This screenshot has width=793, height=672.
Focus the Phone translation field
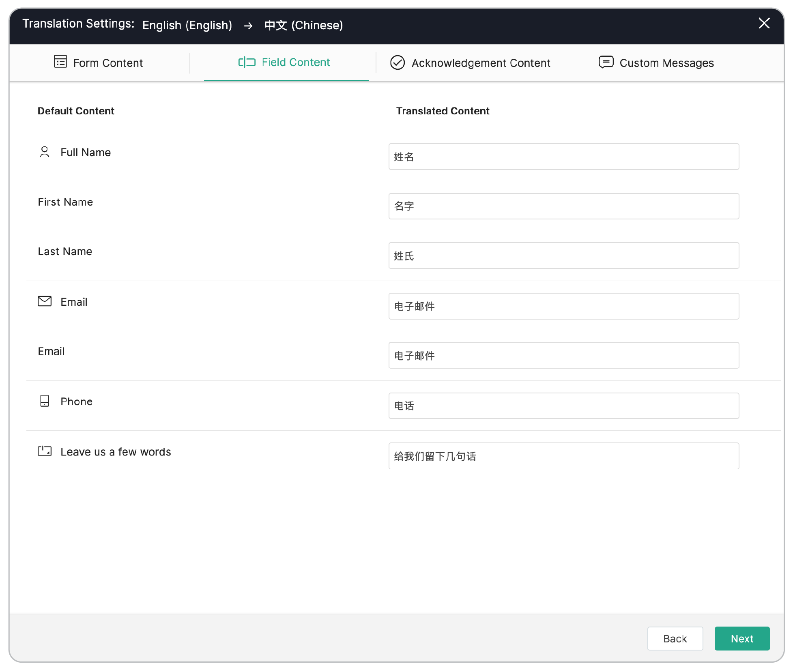pyautogui.click(x=564, y=406)
